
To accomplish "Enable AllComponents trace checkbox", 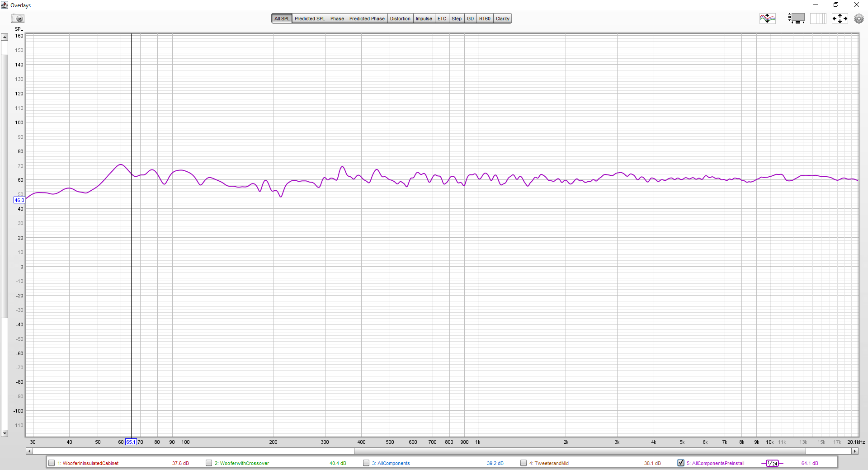I will pos(366,463).
